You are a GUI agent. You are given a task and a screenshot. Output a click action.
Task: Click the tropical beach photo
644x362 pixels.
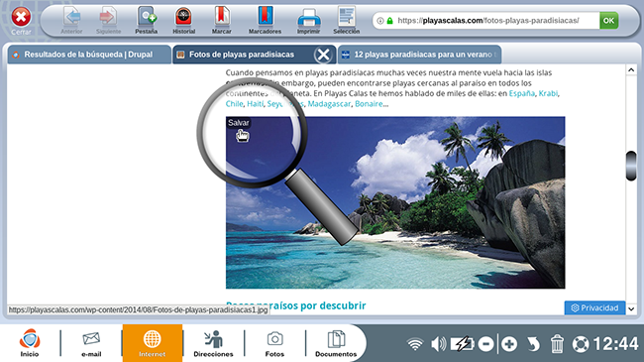click(395, 202)
